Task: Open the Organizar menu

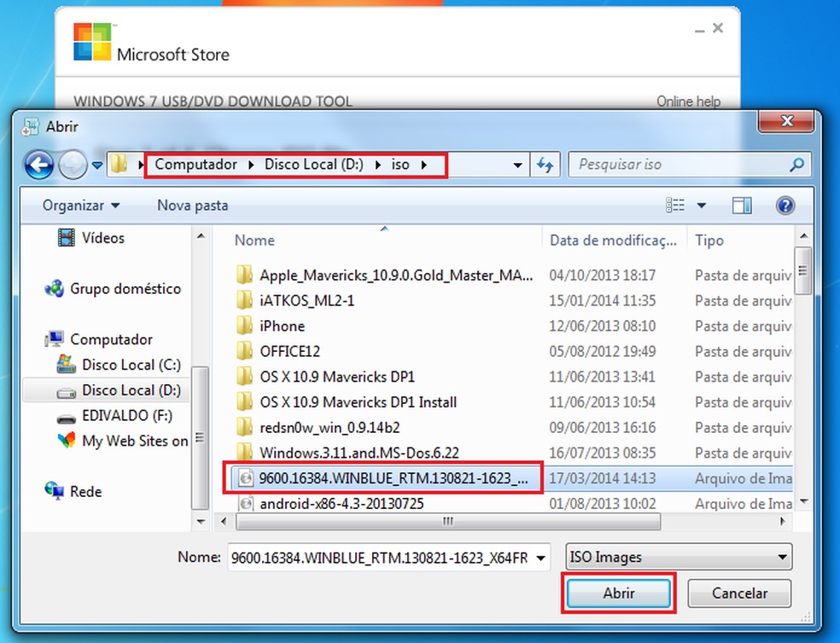Action: [x=81, y=205]
